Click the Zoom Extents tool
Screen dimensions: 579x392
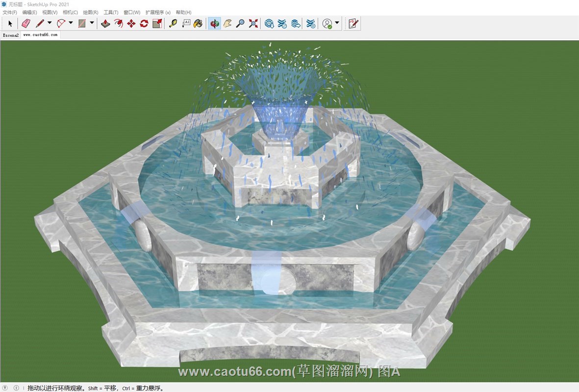click(x=253, y=23)
